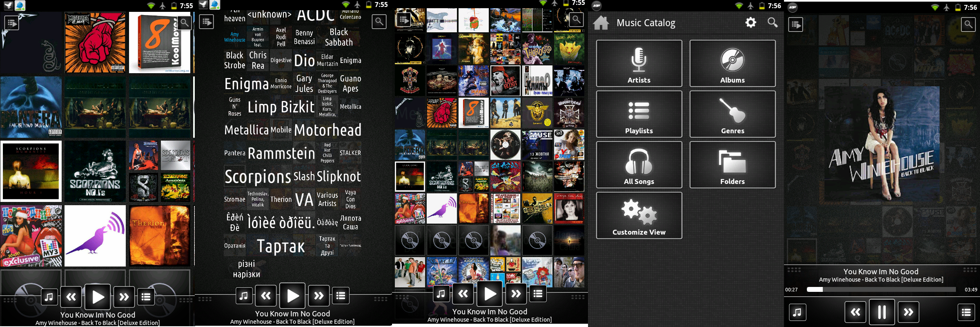Open Therion orange cover in large album grid
The width and height of the screenshot is (980, 327).
pos(160,236)
